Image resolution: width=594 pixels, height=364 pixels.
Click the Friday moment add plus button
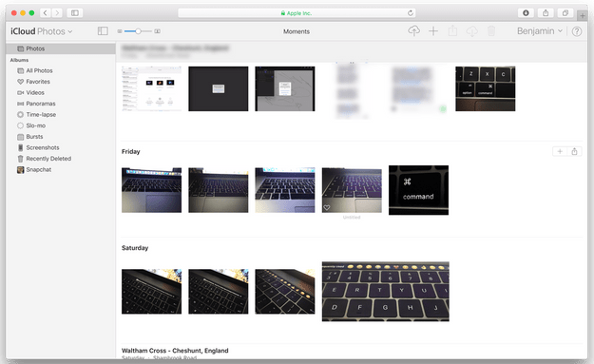click(560, 151)
